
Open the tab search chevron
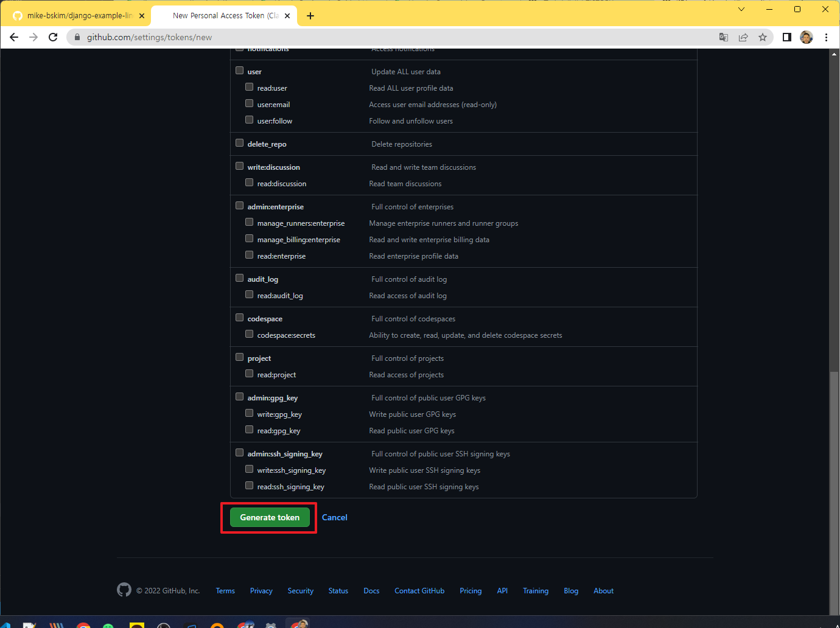(x=741, y=9)
